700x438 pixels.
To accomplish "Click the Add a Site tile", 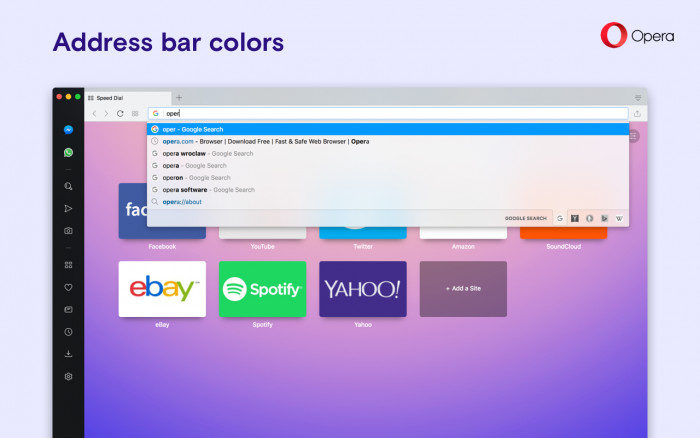I will click(x=463, y=289).
